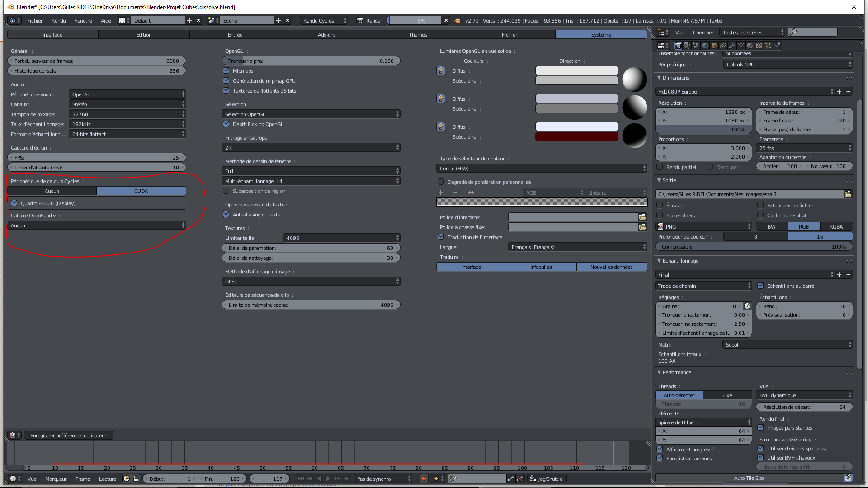Click the Port du serveur de frames field

(x=97, y=61)
